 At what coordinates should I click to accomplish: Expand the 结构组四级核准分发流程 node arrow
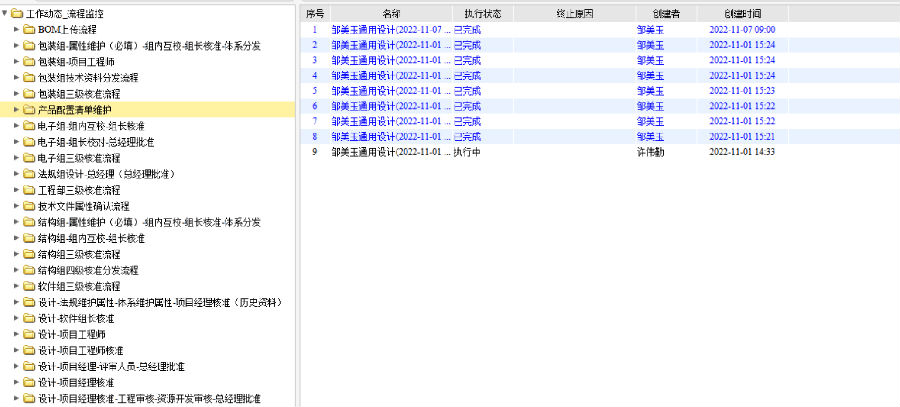point(17,270)
